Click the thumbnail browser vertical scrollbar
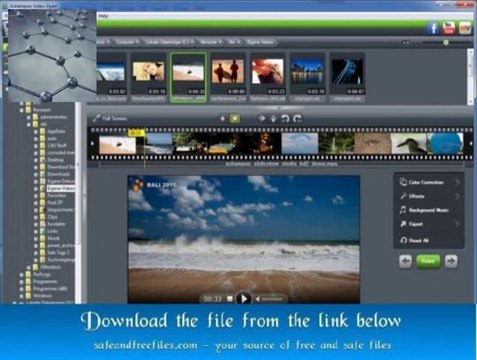The image size is (477, 360). (x=470, y=77)
